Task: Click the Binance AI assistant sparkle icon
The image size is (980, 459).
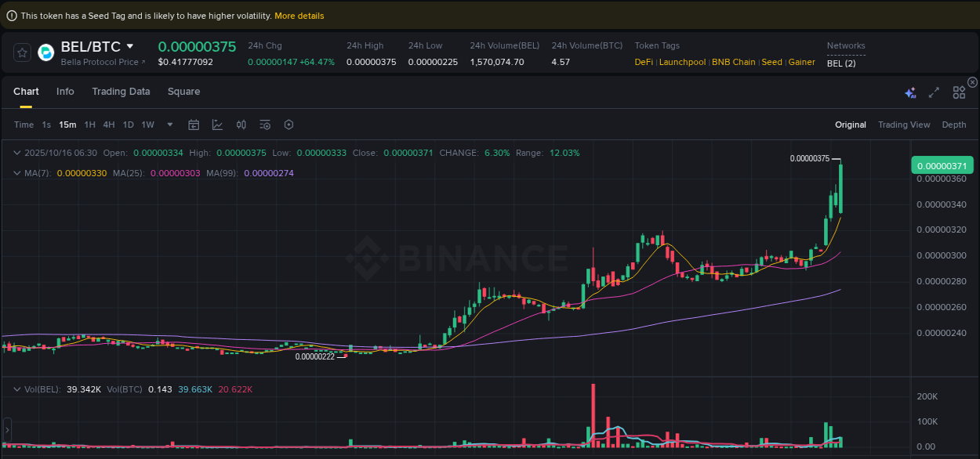Action: pyautogui.click(x=910, y=92)
